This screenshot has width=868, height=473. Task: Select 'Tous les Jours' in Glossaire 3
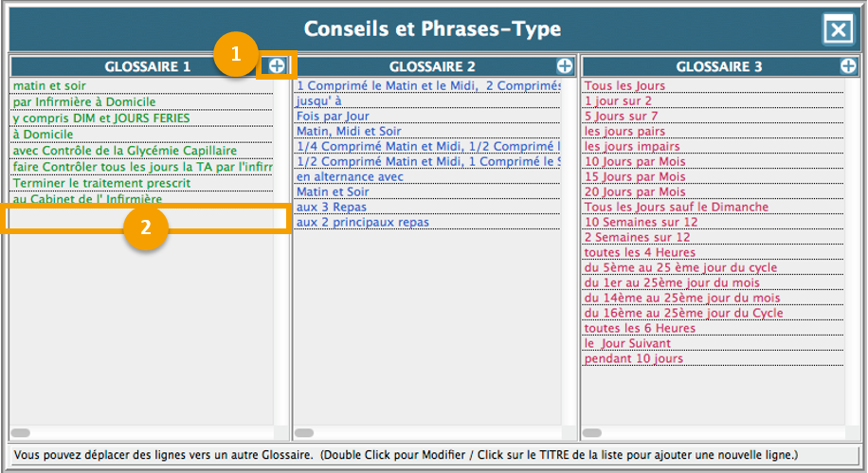coord(624,85)
